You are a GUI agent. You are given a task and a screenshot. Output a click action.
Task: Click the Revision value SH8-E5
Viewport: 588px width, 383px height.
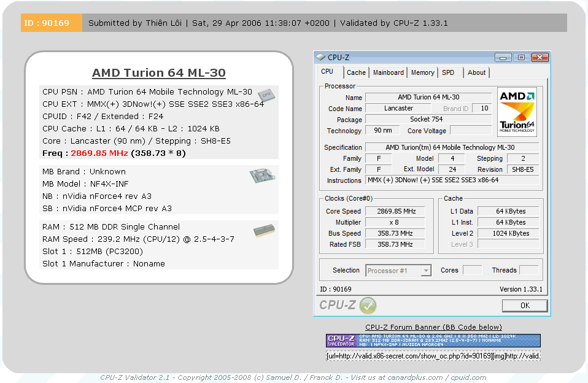coord(523,169)
